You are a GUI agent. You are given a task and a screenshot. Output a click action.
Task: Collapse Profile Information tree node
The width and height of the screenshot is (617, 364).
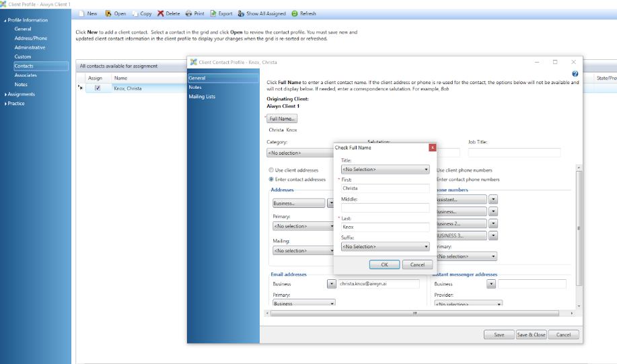point(5,20)
